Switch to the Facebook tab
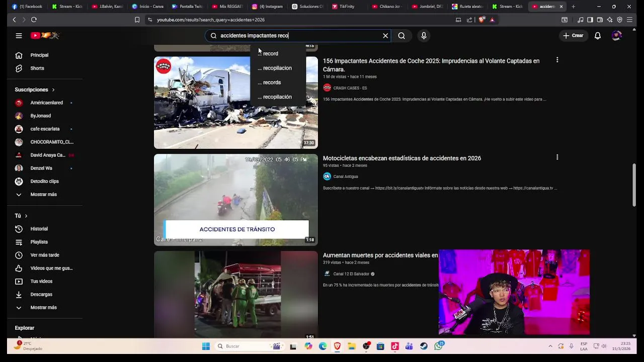The image size is (644, 362). click(28, 7)
